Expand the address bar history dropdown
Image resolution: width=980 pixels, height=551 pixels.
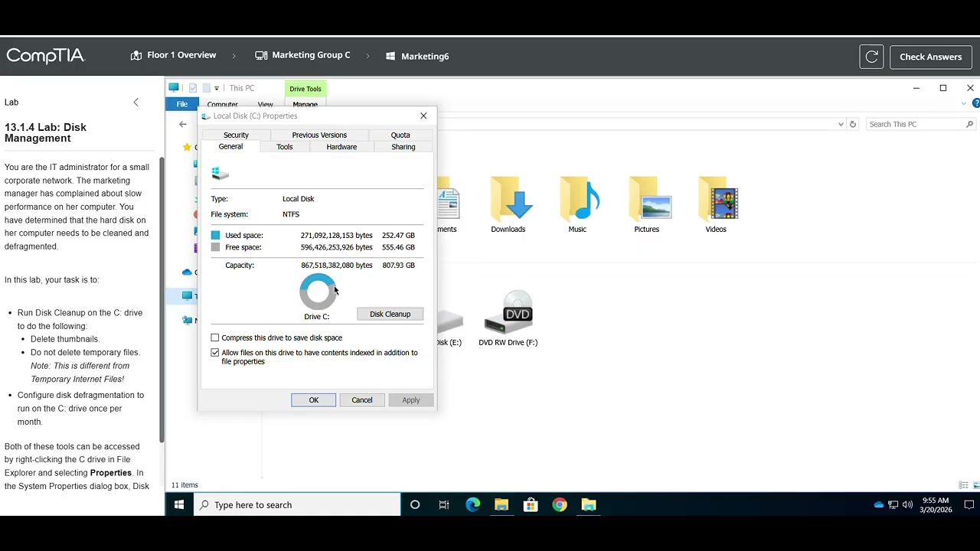coord(841,124)
